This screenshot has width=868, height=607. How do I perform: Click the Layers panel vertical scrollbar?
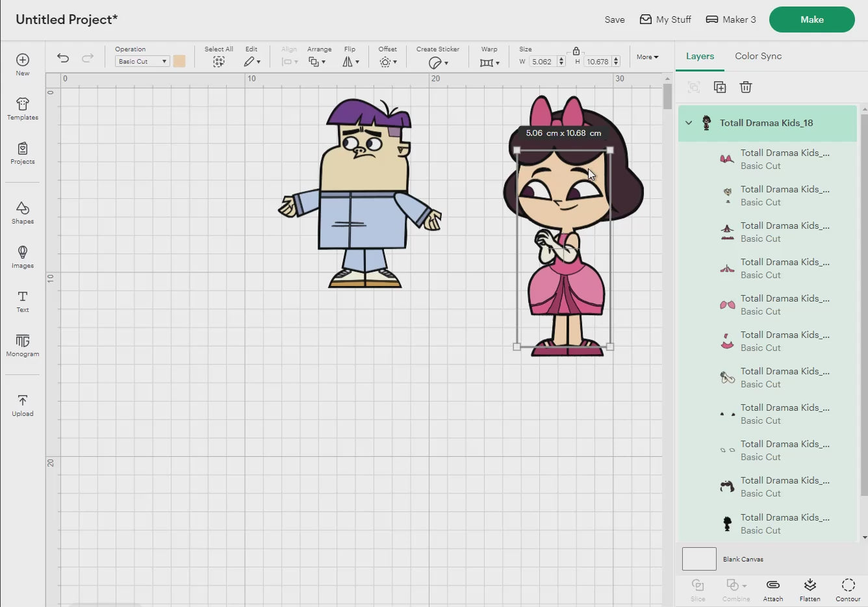864,305
